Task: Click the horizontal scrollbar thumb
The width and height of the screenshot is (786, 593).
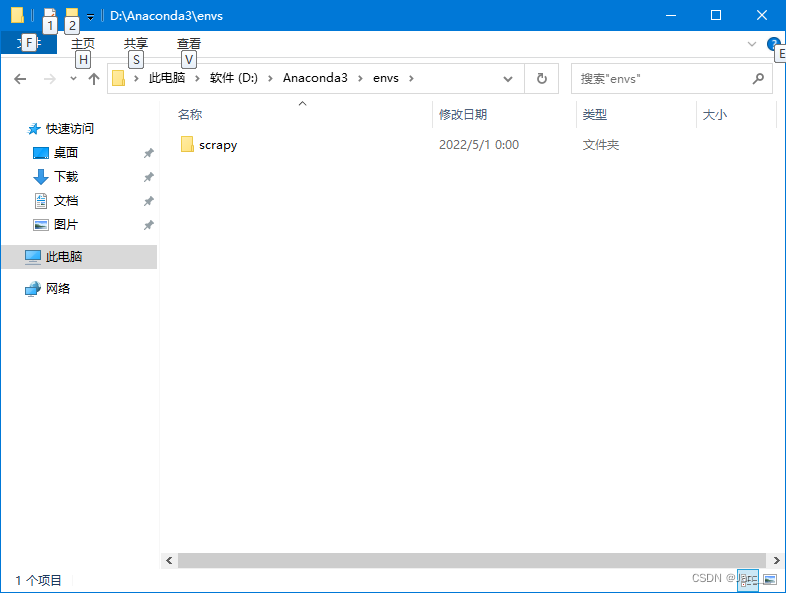Action: pyautogui.click(x=472, y=560)
